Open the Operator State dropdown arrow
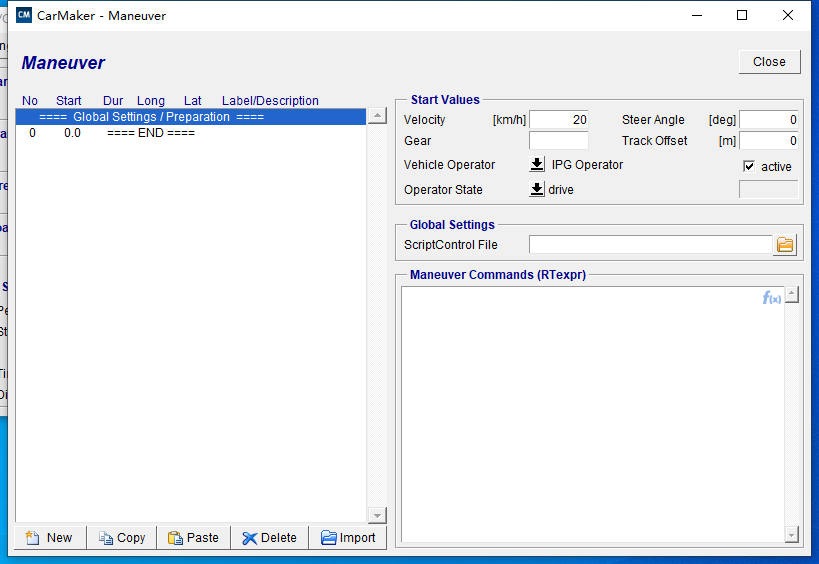Screen dimensions: 819x564 click(x=537, y=189)
